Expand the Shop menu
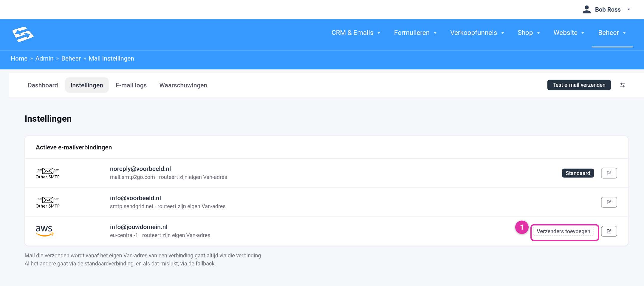 [529, 33]
